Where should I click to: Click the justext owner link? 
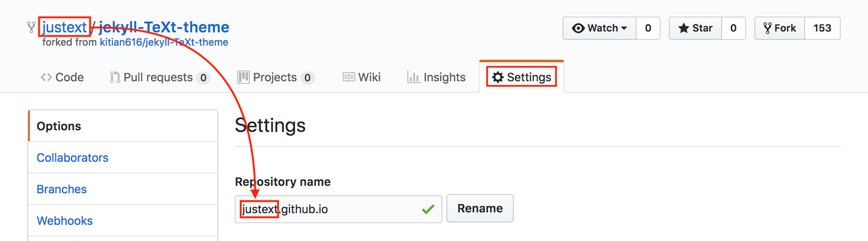pos(64,27)
